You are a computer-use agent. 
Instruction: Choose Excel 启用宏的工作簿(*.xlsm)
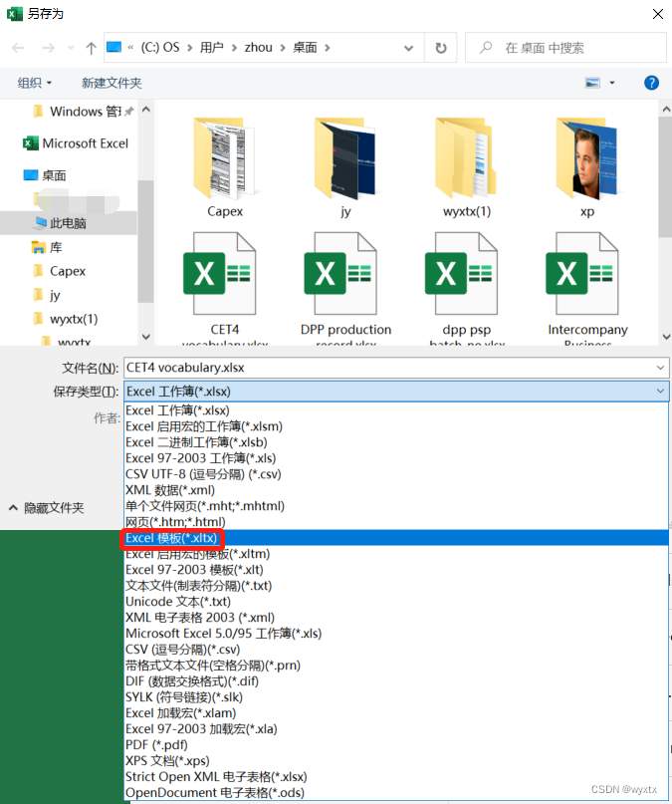(396, 426)
